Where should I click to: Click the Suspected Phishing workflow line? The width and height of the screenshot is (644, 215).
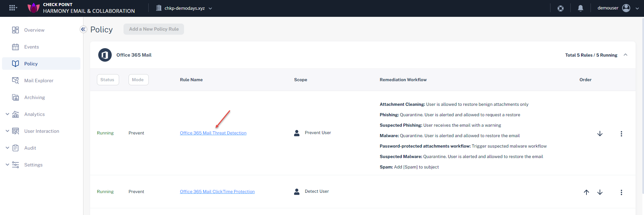point(440,125)
